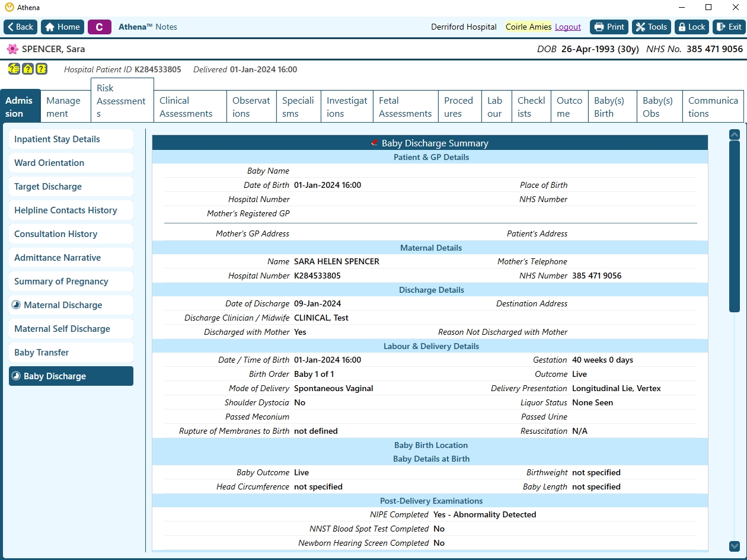Click the scroll-down arrow of the summary
The width and height of the screenshot is (747, 560).
735,546
